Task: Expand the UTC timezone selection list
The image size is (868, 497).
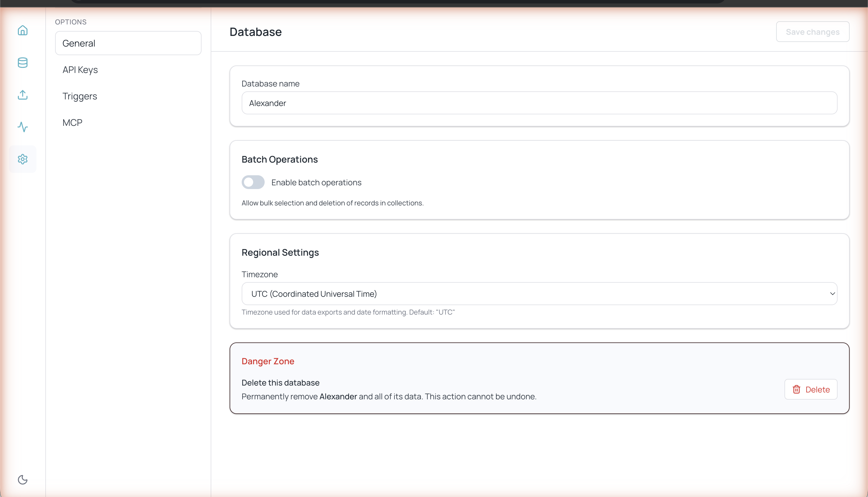Action: click(539, 293)
